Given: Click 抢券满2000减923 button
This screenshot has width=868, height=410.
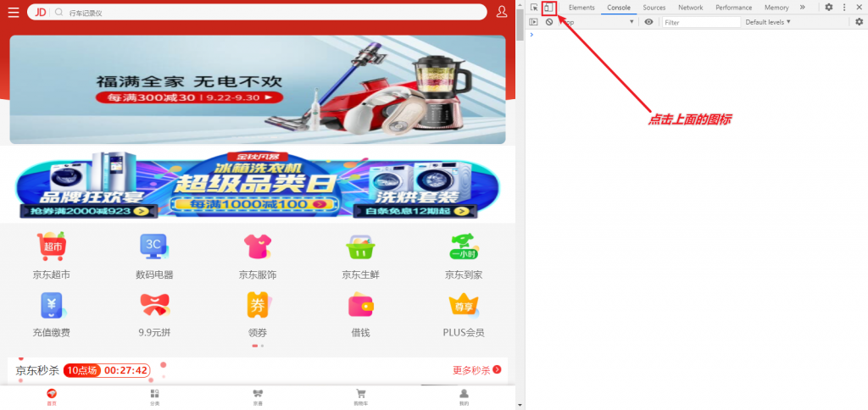Looking at the screenshot, I should pos(88,212).
